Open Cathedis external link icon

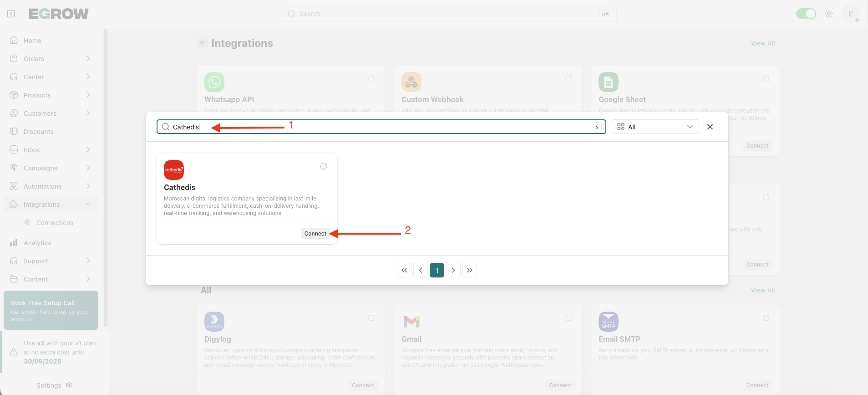pos(324,166)
